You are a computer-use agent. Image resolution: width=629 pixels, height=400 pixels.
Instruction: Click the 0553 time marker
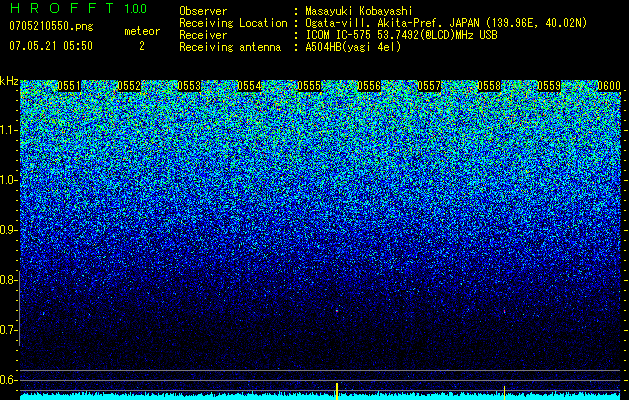point(189,86)
